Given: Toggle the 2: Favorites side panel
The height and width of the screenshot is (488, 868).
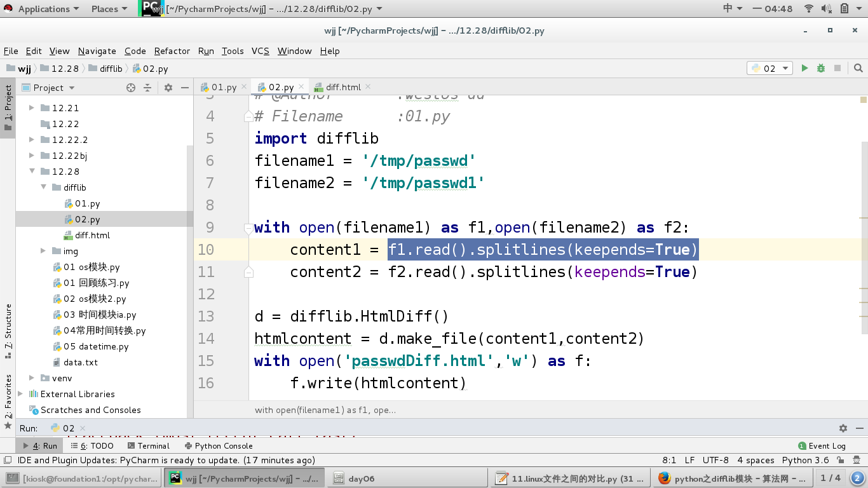Looking at the screenshot, I should click(x=8, y=401).
